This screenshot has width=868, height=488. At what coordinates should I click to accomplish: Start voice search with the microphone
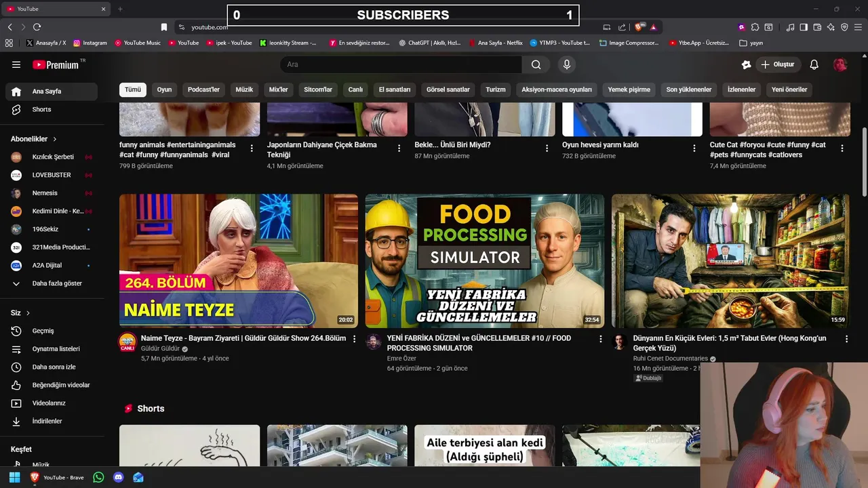[567, 64]
